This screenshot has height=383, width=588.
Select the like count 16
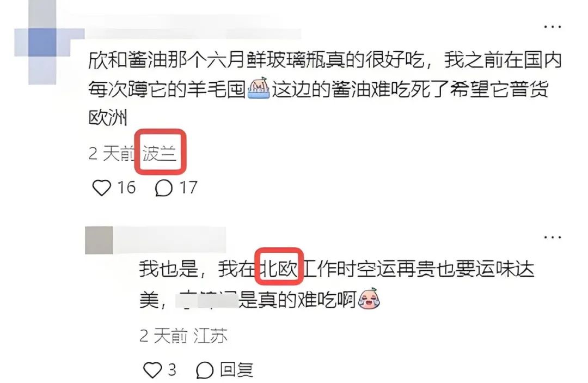[126, 187]
